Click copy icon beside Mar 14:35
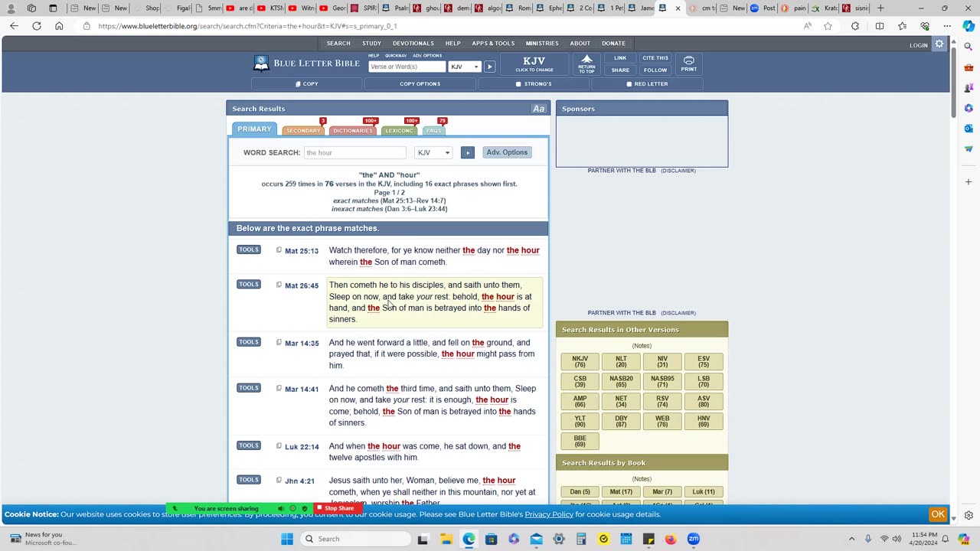 279,342
